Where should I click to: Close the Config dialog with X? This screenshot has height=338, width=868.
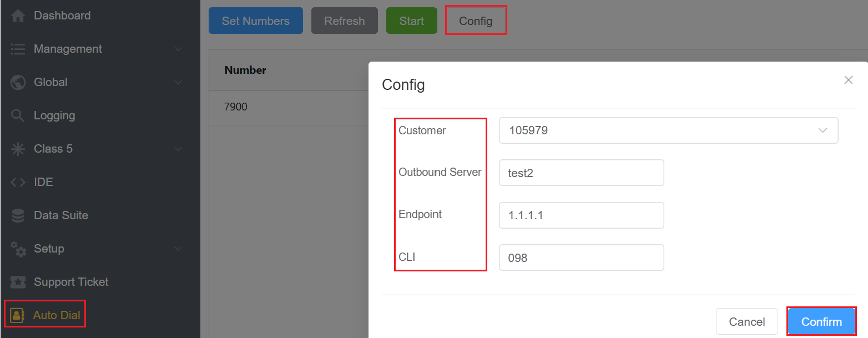pos(848,80)
